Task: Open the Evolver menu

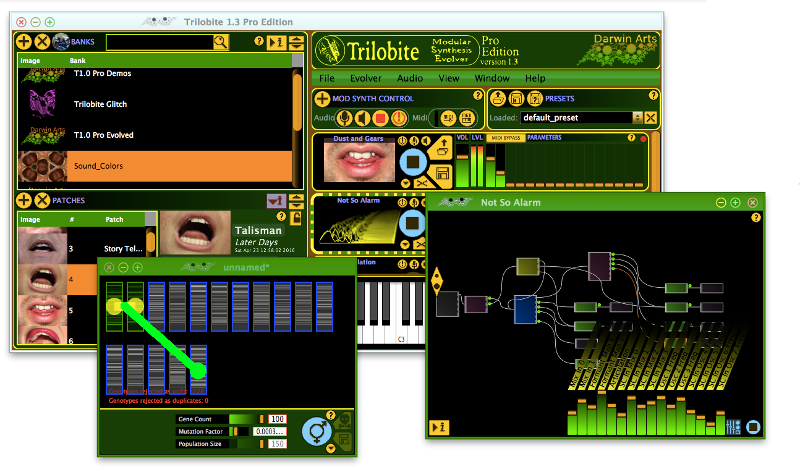Action: (x=366, y=79)
